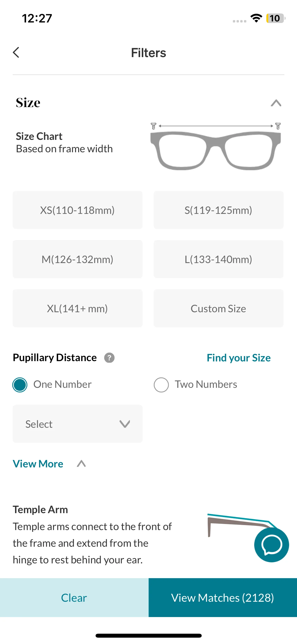Choose the XS(110-118mm) size option

click(78, 210)
